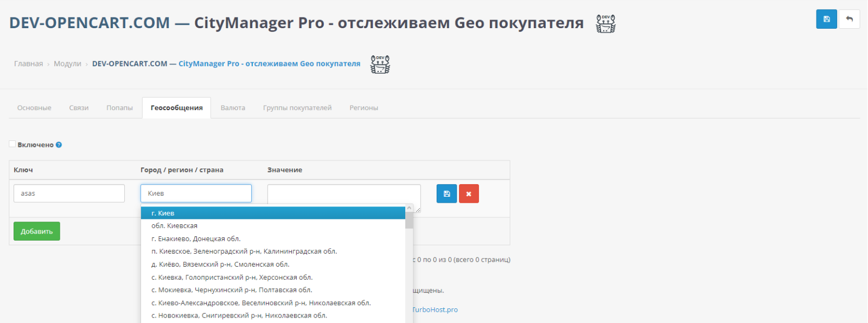Choose suggestion г. Киев

pyautogui.click(x=273, y=213)
